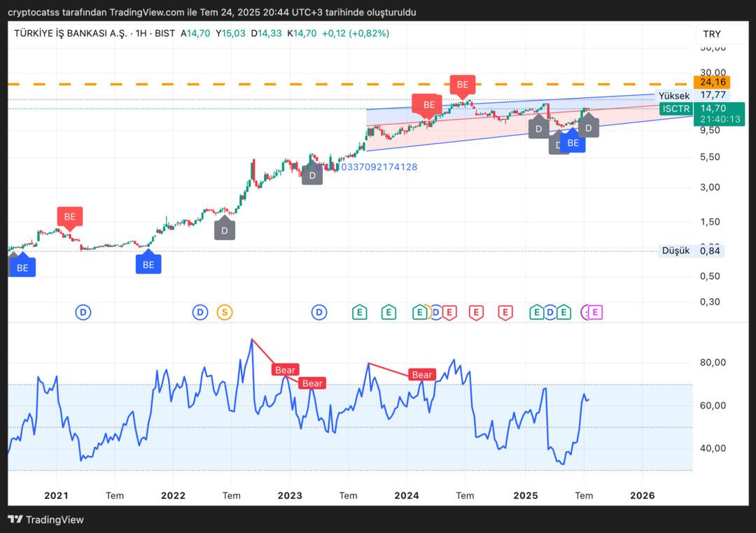This screenshot has height=533, width=756.
Task: Click the gray D label below late-2022 candles
Action: (x=224, y=230)
